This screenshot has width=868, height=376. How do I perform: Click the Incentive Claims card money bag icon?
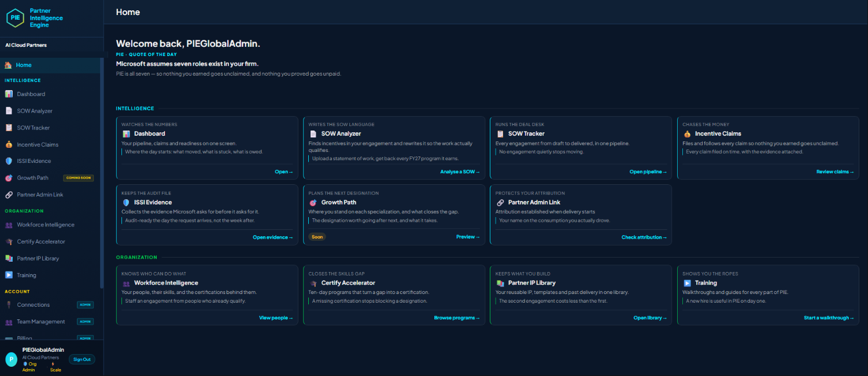(687, 134)
